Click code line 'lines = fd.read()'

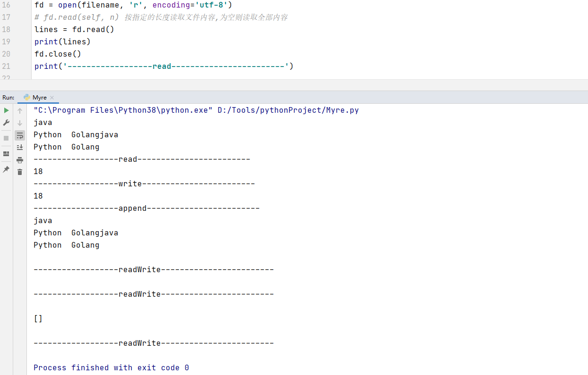(x=75, y=30)
